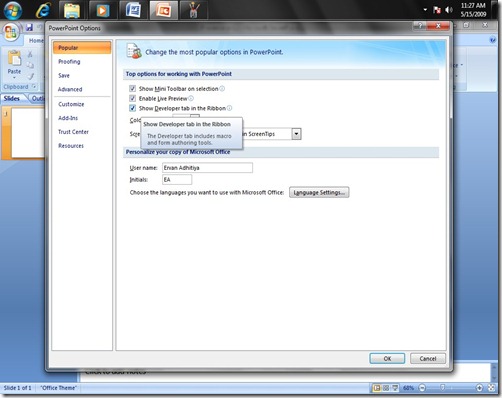Viewport: 502px width, 398px height.
Task: Click the Office Button orb
Action: [x=11, y=32]
